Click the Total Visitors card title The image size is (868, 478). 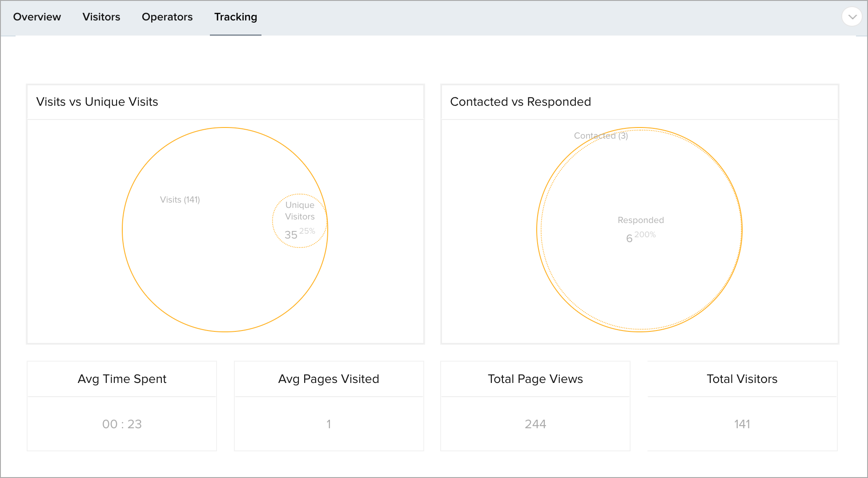[x=742, y=379]
